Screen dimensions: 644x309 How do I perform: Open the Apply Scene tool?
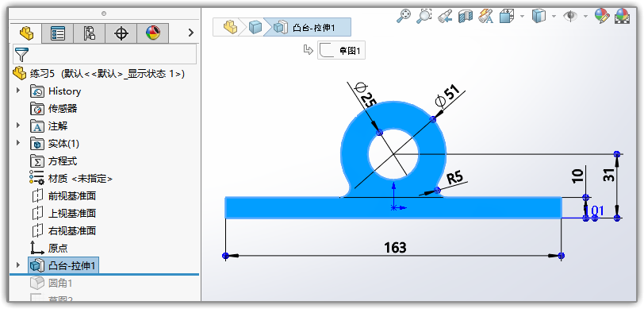point(622,16)
